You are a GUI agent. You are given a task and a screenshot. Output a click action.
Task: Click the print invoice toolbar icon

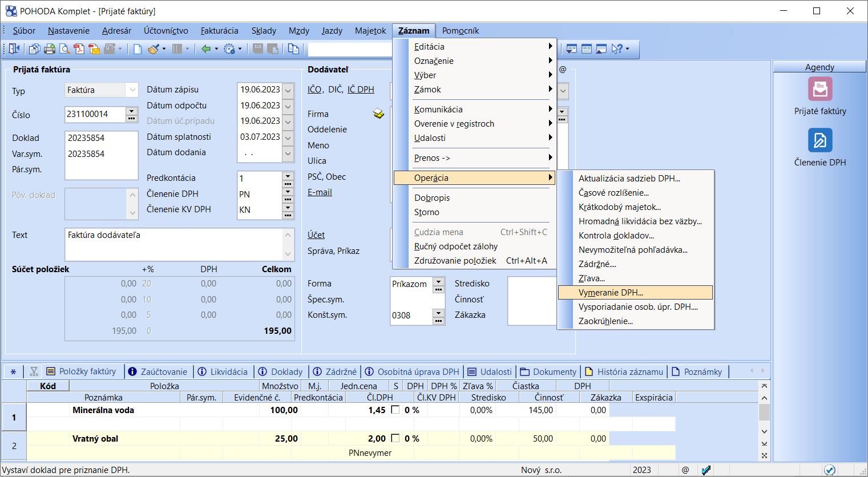[x=50, y=49]
